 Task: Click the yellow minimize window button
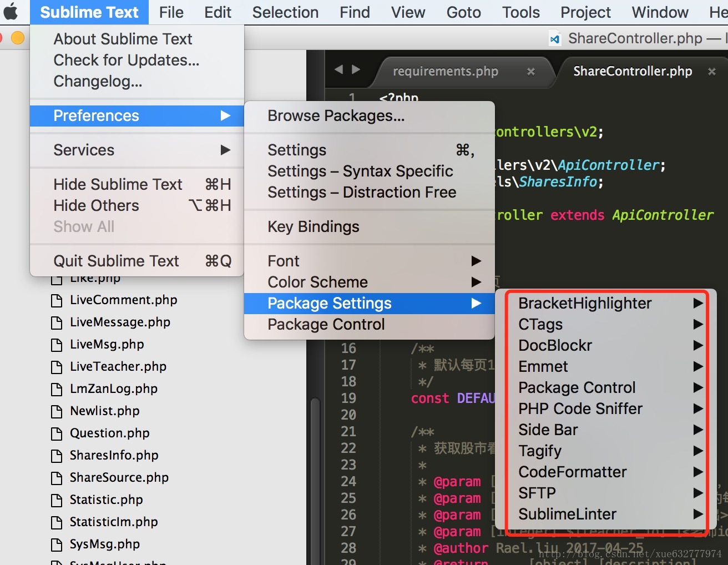click(x=18, y=38)
